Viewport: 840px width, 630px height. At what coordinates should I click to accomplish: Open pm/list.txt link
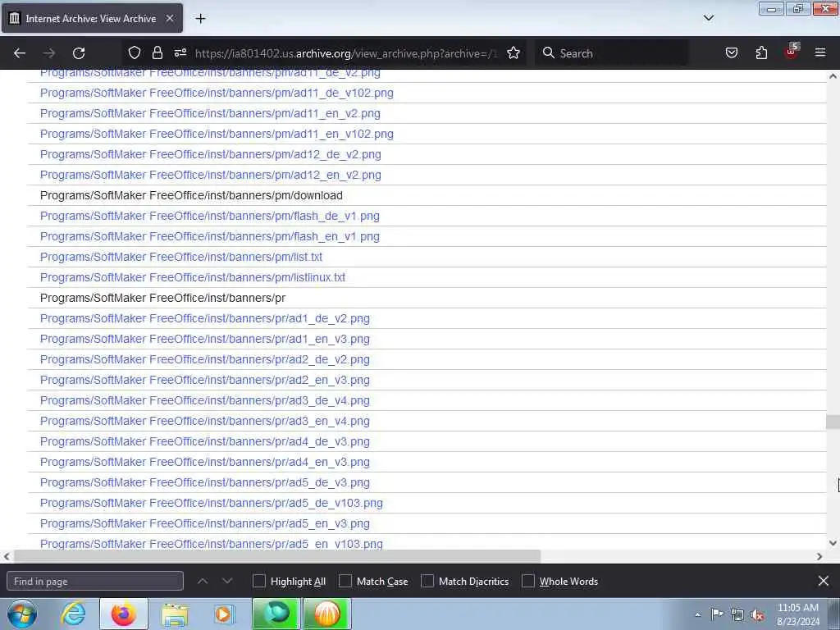[x=181, y=257]
